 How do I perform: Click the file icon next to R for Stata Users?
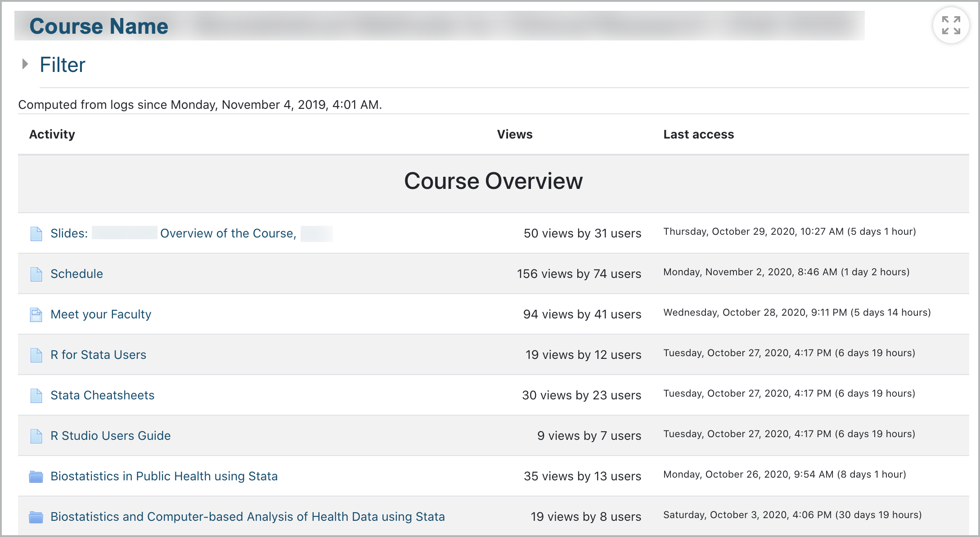pos(36,355)
